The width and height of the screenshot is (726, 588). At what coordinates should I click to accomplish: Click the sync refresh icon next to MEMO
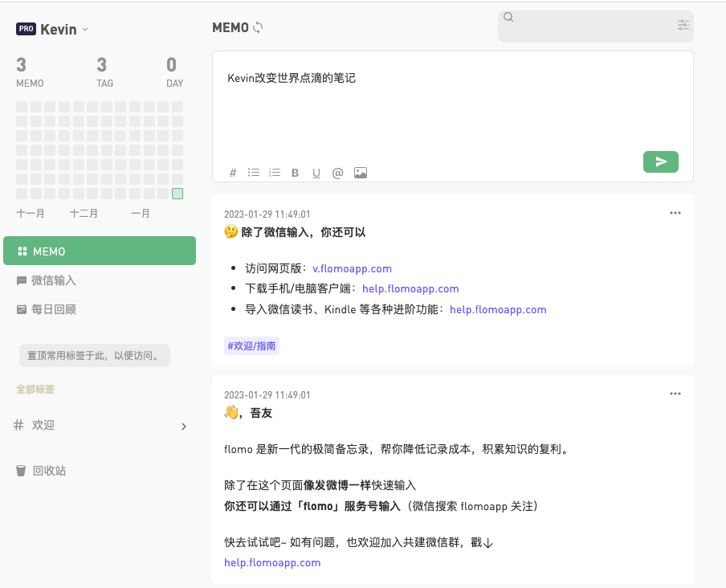(x=258, y=28)
